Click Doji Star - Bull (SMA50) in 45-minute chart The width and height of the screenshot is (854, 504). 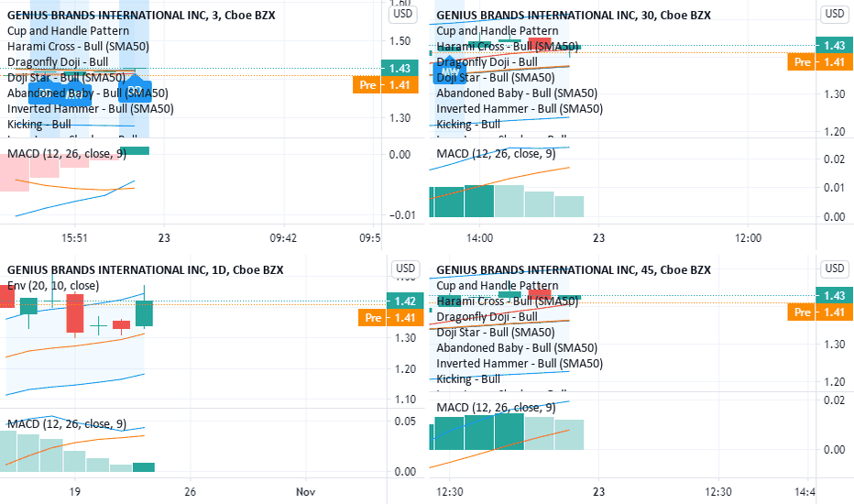(496, 333)
